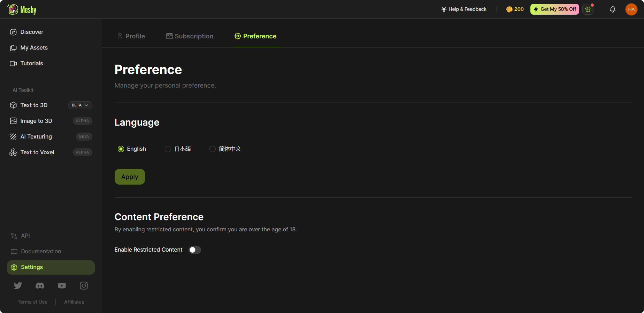Screen dimensions: 644x313
Task: Click the 200 credits coin balance
Action: coord(515,9)
